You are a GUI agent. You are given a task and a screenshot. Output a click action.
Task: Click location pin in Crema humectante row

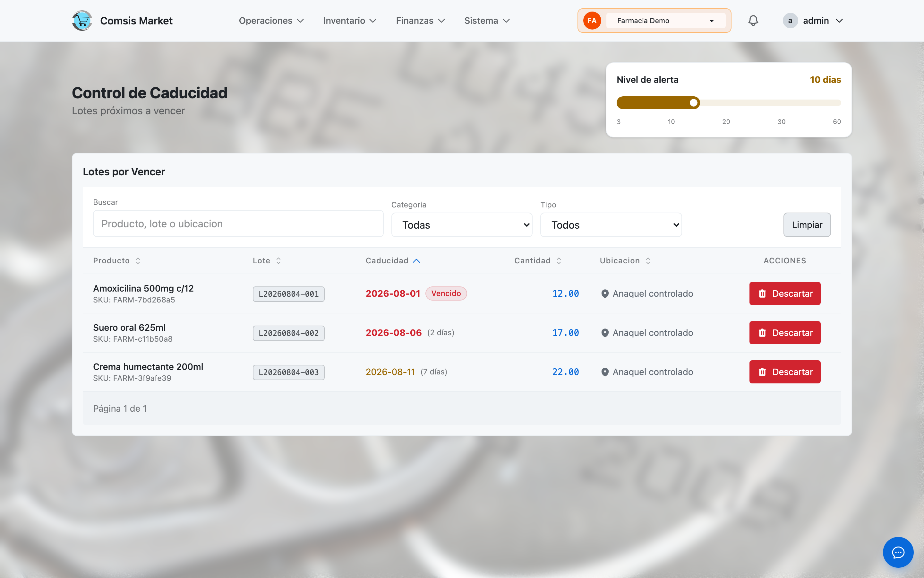pos(605,372)
